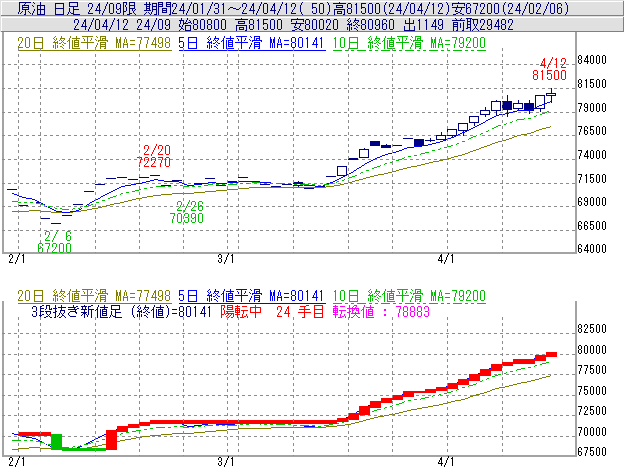Screen dimensions: 624x475
Task: Click the 10日 終値平滑 MA=79200 legend in upper chart
Action: pos(409,43)
